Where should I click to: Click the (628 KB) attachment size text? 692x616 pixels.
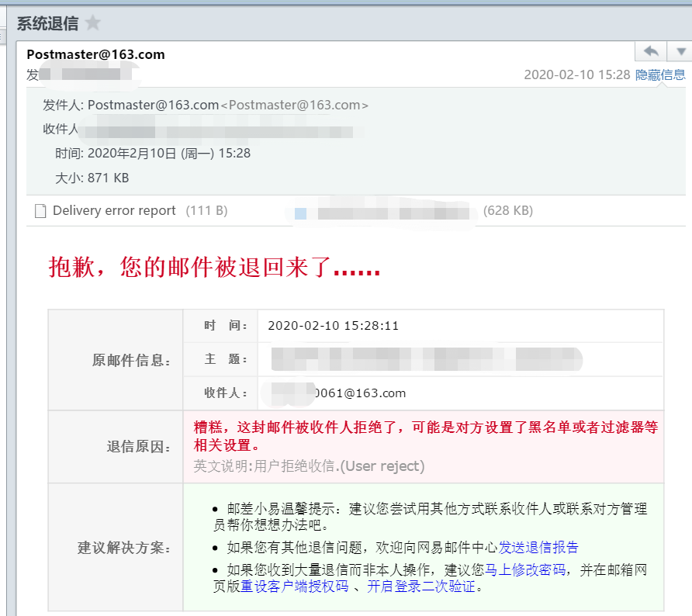[508, 210]
